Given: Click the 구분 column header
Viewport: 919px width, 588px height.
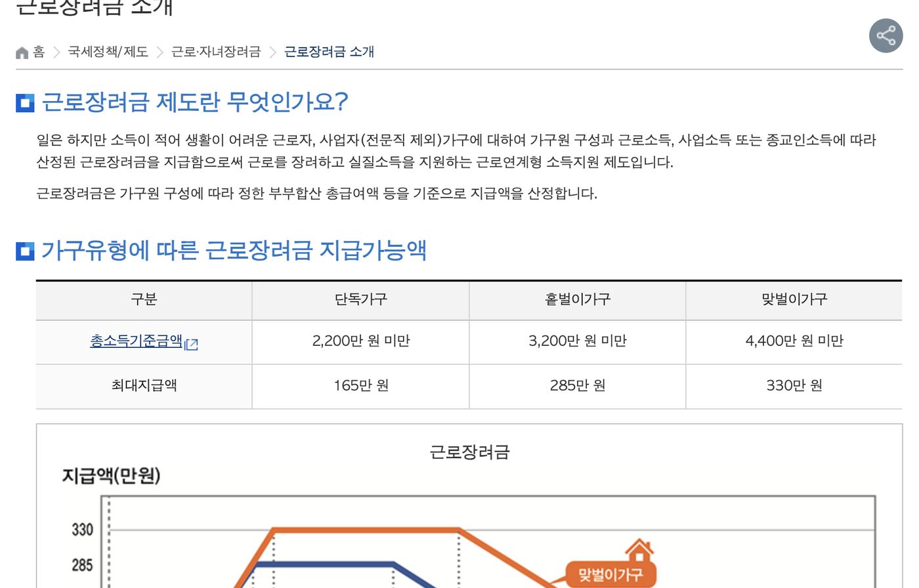Looking at the screenshot, I should [144, 300].
